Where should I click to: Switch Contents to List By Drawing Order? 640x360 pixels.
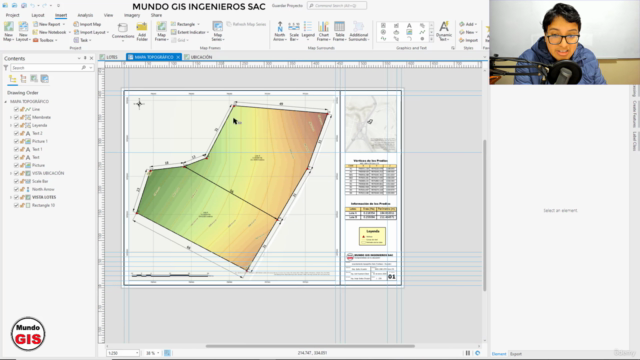(x=13, y=79)
